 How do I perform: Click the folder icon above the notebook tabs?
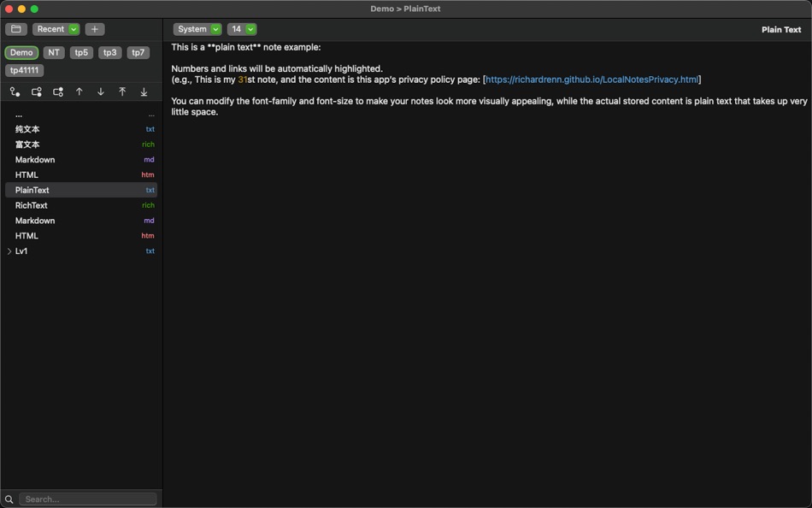pyautogui.click(x=15, y=28)
